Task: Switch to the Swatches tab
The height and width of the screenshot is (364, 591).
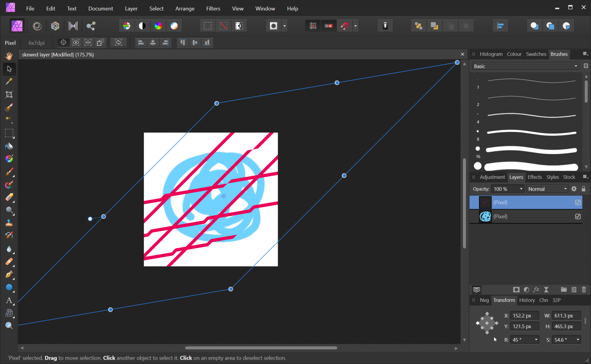Action: pos(536,54)
